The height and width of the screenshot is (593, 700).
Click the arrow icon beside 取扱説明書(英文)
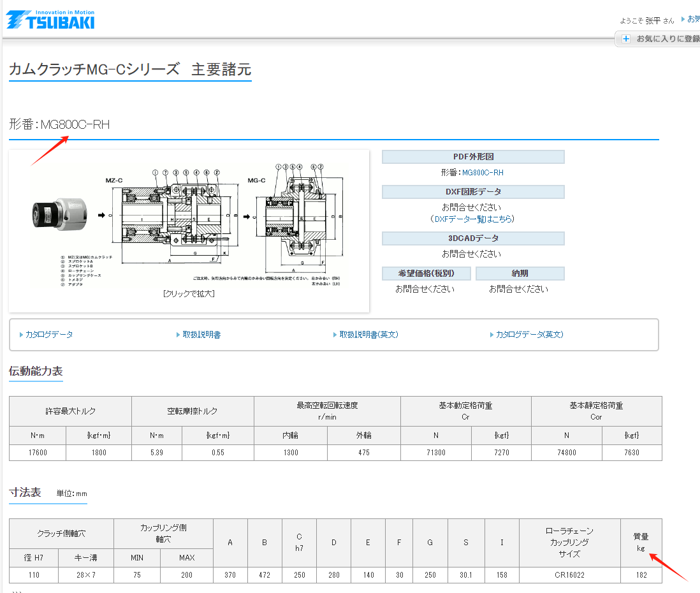(x=335, y=334)
